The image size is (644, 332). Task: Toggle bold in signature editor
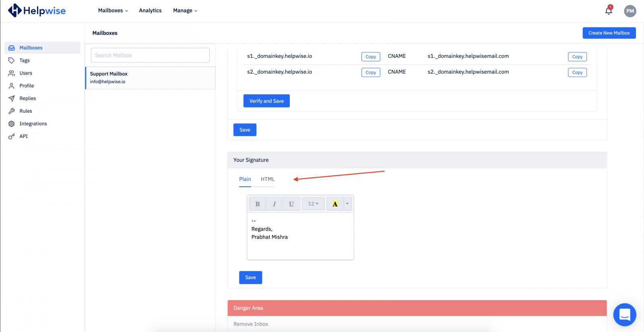pyautogui.click(x=258, y=204)
